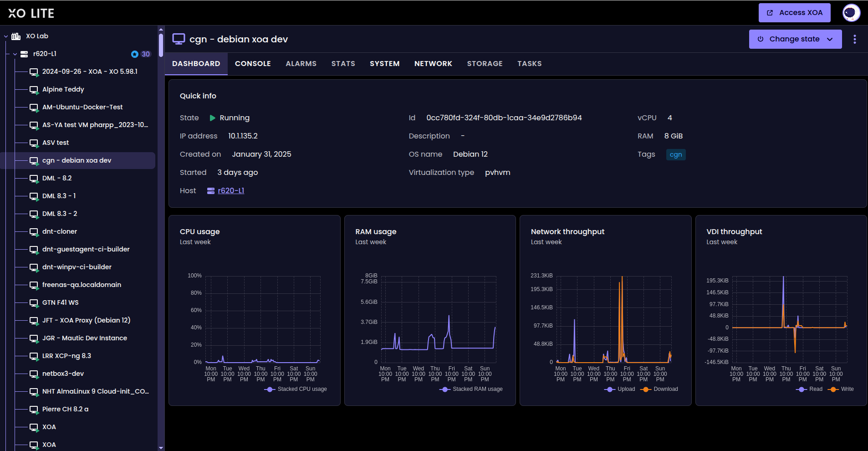Viewport: 868px width, 451px height.
Task: Click the monitor icon beside the VM title
Action: (x=179, y=39)
